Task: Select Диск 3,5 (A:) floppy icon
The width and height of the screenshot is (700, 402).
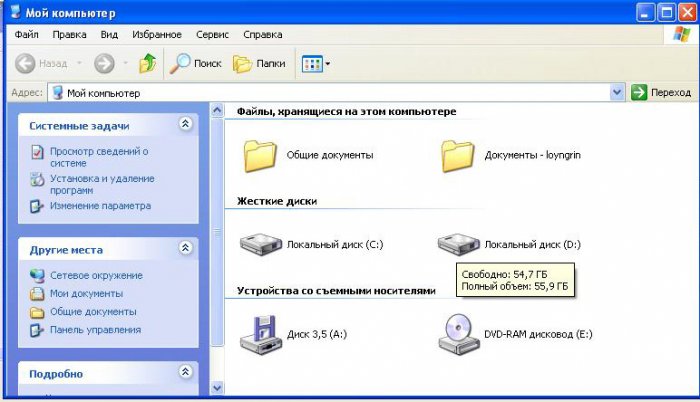Action: coord(261,335)
